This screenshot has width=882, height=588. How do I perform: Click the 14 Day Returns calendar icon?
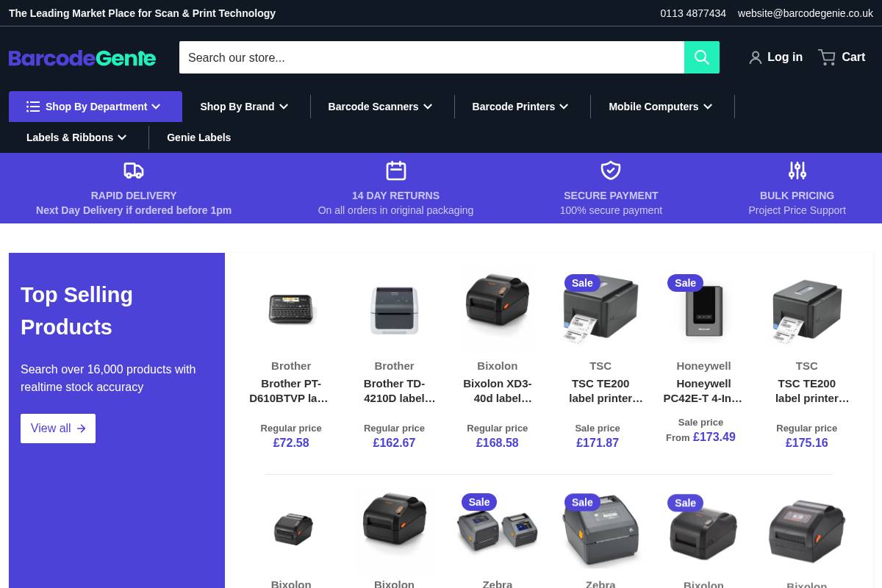click(x=396, y=171)
